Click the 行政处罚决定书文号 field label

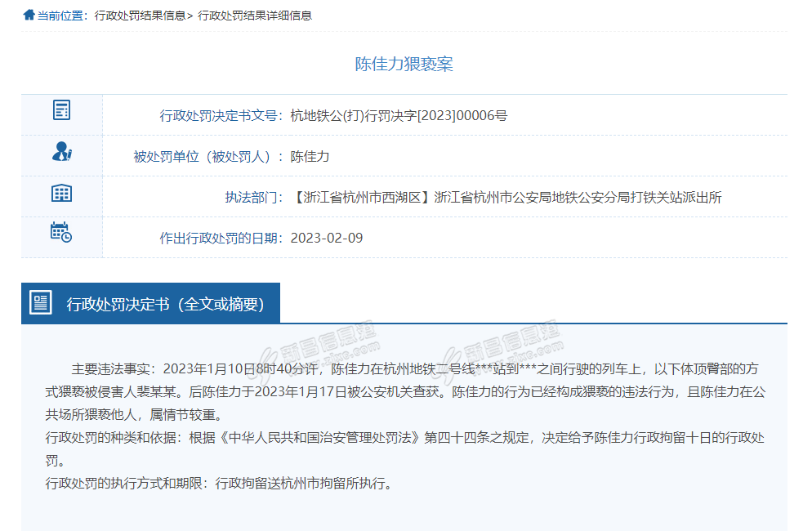[x=221, y=115]
